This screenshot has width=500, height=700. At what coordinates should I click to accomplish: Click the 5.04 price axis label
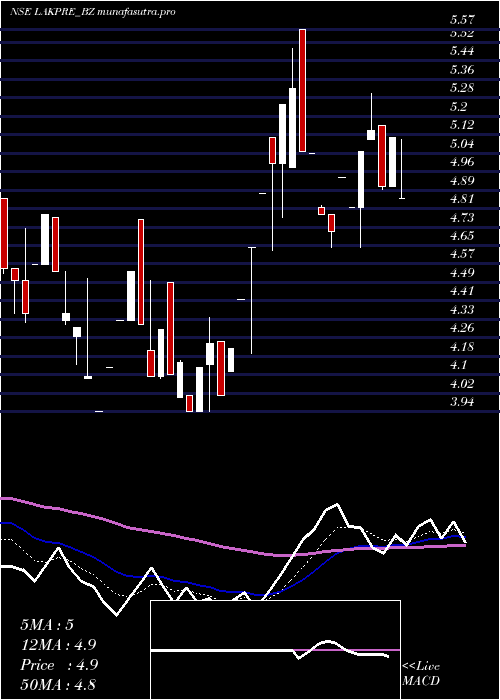462,143
